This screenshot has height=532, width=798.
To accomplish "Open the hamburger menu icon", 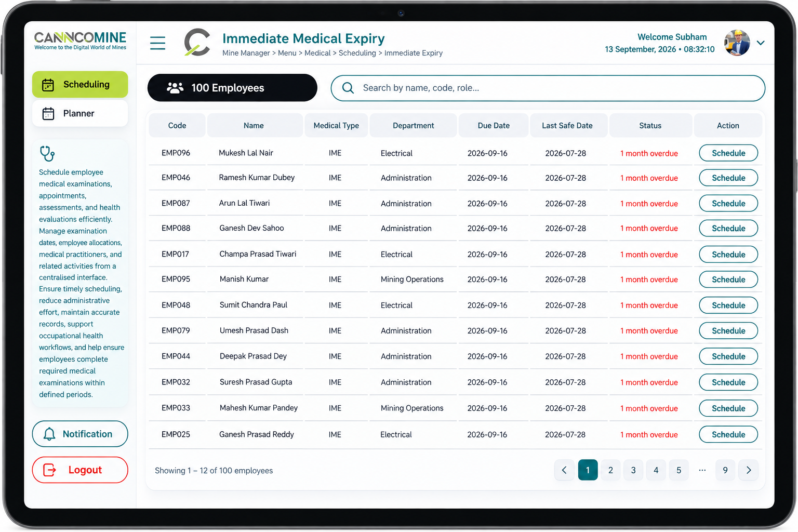I will click(x=157, y=43).
